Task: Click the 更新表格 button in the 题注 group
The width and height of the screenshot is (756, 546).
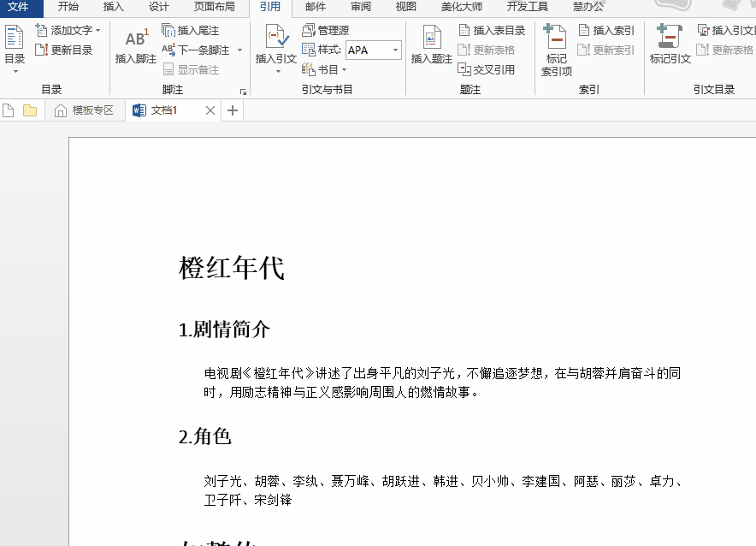Action: (x=486, y=50)
